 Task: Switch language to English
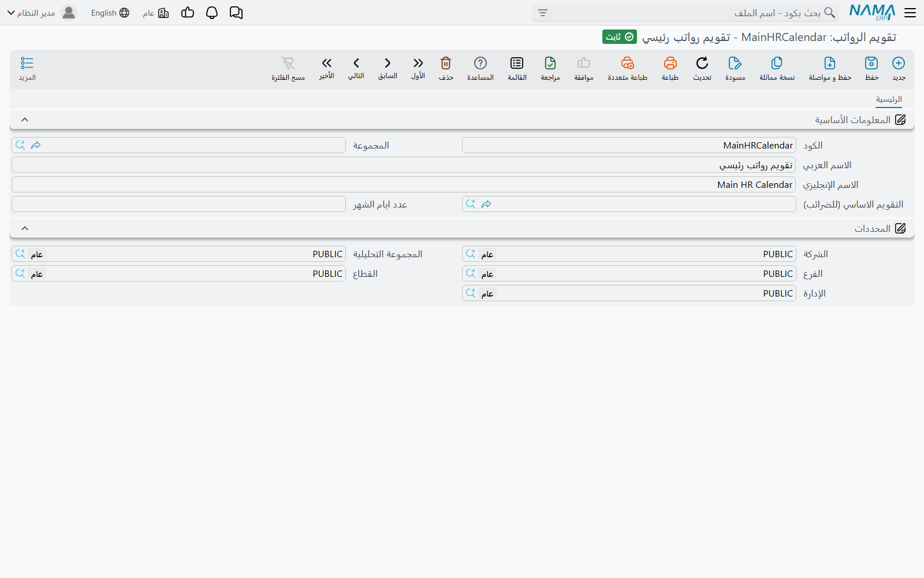tap(110, 13)
